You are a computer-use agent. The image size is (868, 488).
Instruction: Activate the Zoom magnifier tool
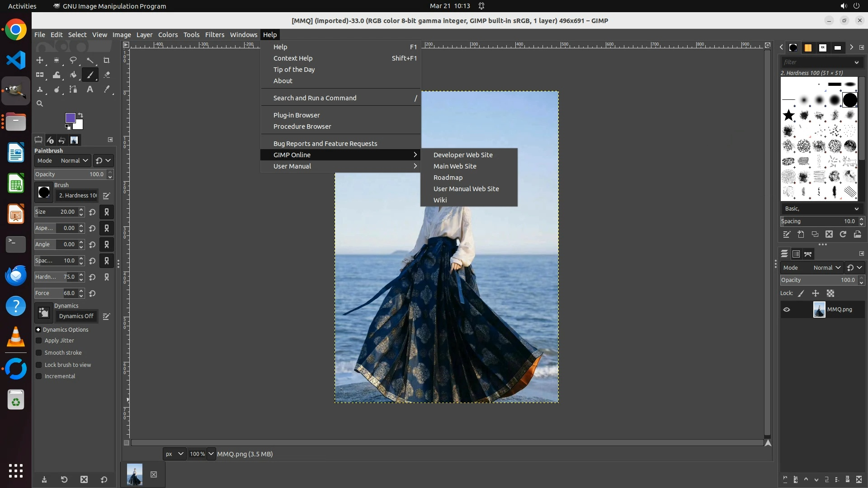coord(40,103)
